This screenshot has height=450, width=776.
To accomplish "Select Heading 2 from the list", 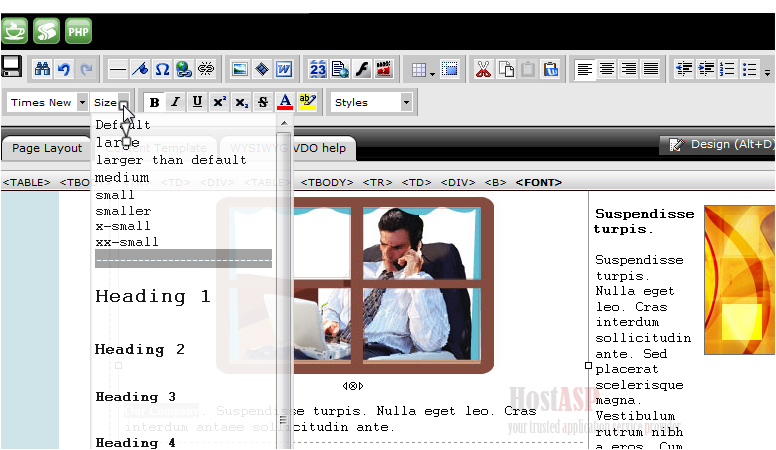I will [x=140, y=349].
